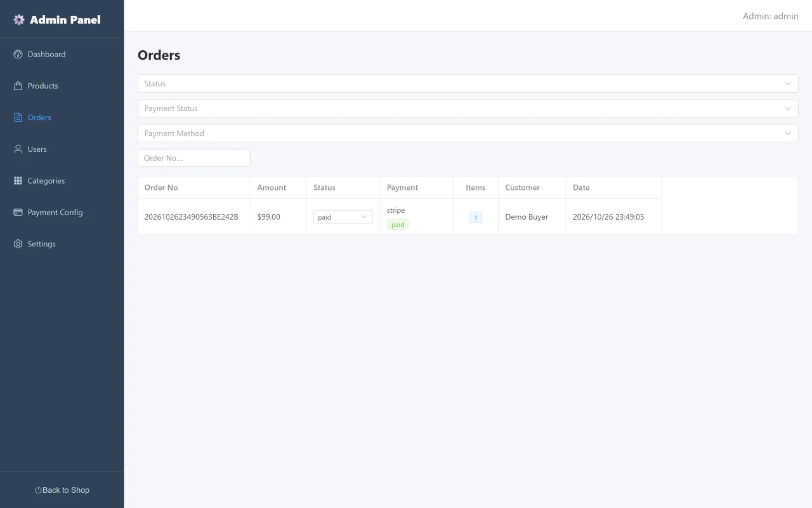Open the Dashboard menu item
This screenshot has height=508, width=812.
click(x=62, y=54)
